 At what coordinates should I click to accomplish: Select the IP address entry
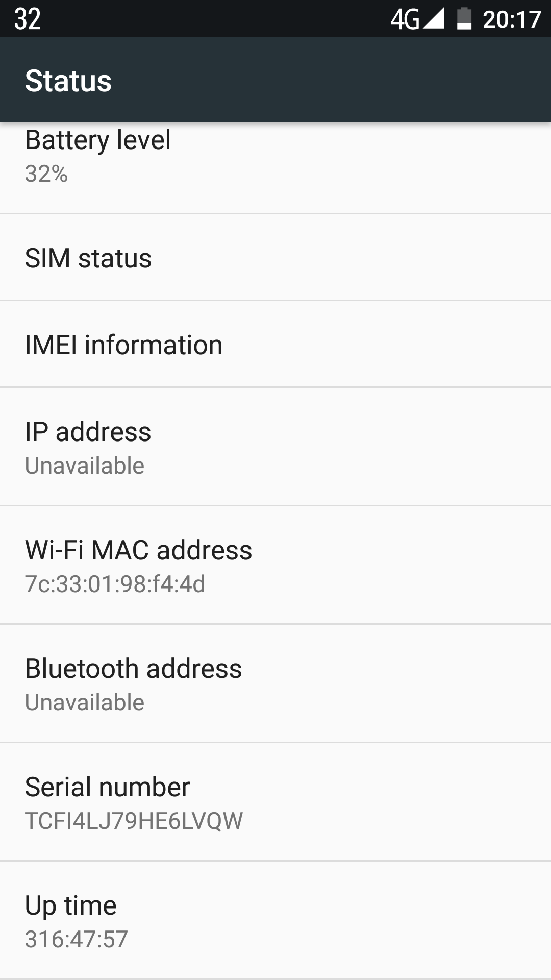[x=275, y=447]
